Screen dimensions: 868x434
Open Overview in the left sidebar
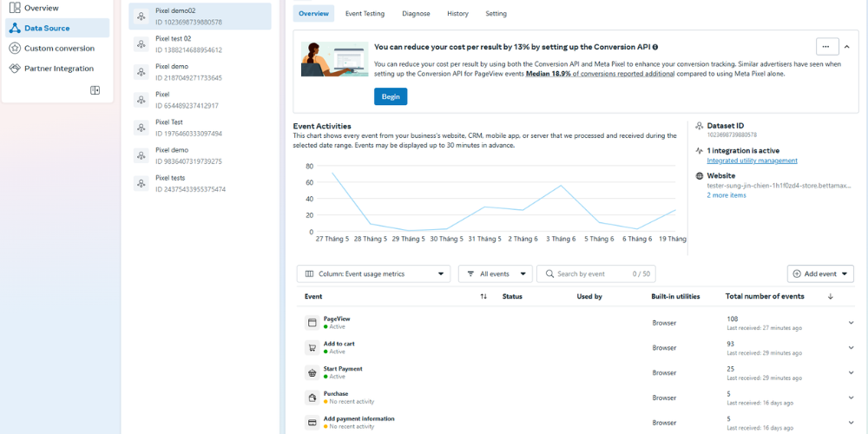pos(57,8)
